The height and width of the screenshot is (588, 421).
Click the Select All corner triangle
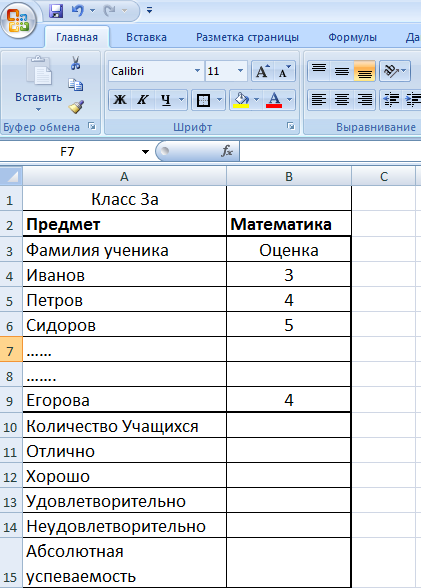coord(11,176)
